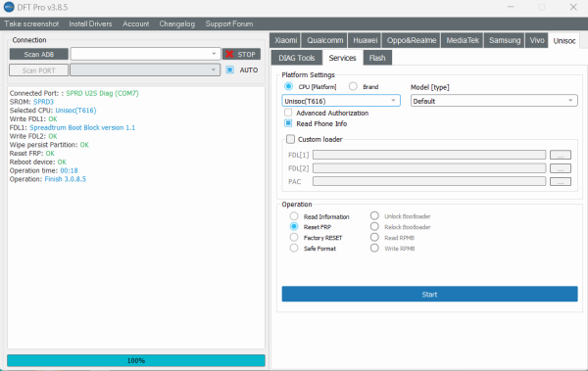Select Unlock Bootloader operation
The width and height of the screenshot is (588, 371).
point(374,215)
